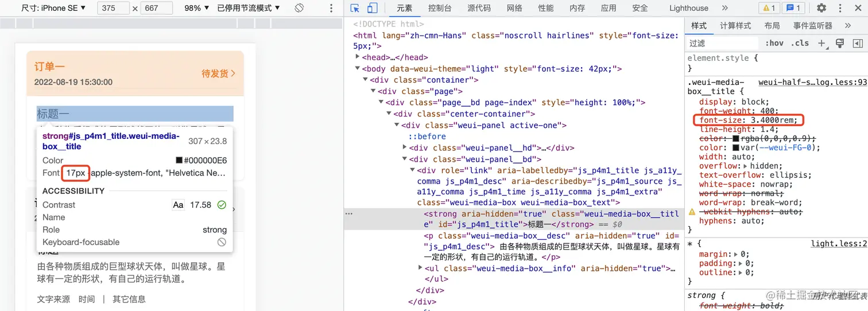Open the 事件监听器 sidebar tab

tap(813, 26)
